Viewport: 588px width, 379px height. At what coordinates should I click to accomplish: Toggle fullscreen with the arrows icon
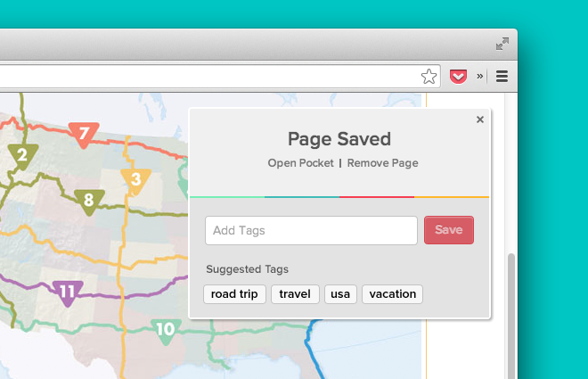pyautogui.click(x=502, y=44)
